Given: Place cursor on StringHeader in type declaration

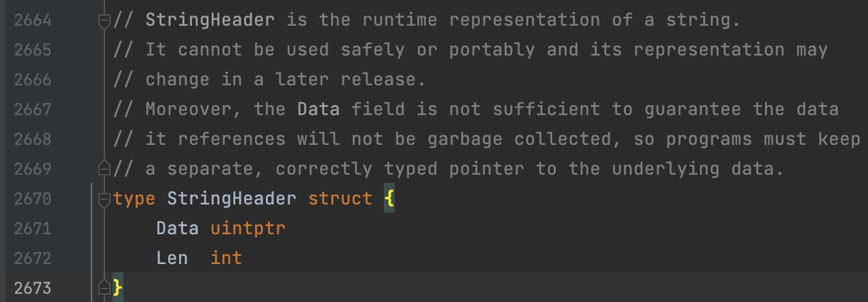Looking at the screenshot, I should click(x=231, y=199).
